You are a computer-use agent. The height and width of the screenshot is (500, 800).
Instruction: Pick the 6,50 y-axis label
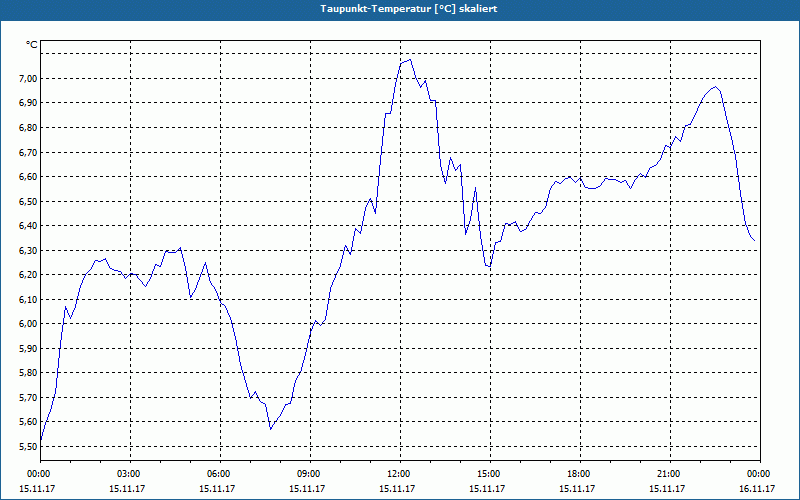coord(28,202)
